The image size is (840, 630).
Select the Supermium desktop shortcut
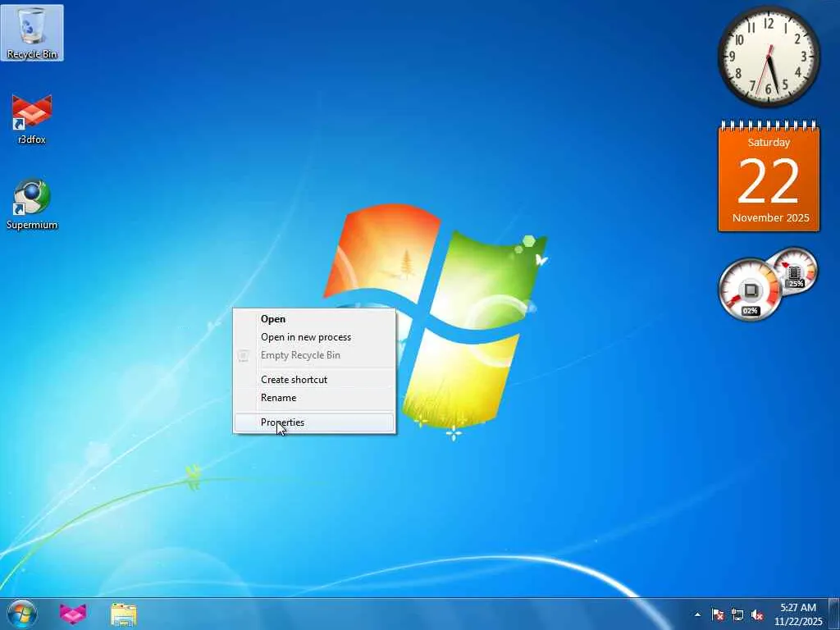[32, 204]
